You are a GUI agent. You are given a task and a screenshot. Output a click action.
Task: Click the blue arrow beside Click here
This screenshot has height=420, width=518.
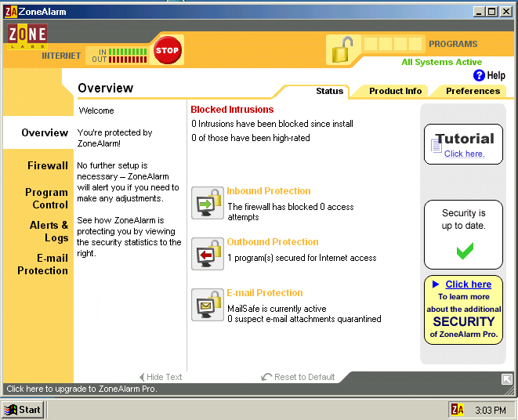click(x=436, y=284)
